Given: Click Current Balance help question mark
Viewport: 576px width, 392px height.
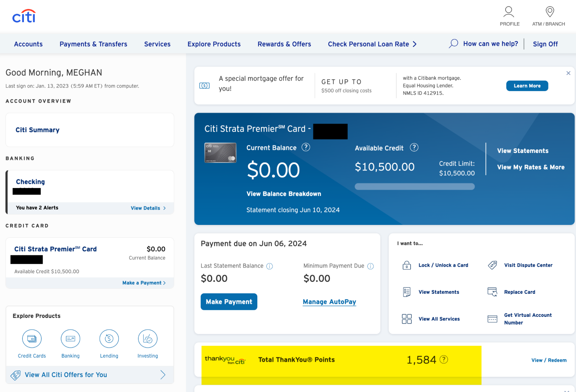Looking at the screenshot, I should point(306,147).
